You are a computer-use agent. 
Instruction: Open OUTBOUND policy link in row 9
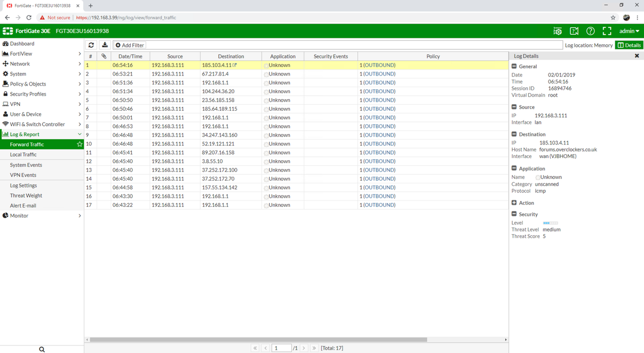coord(379,135)
